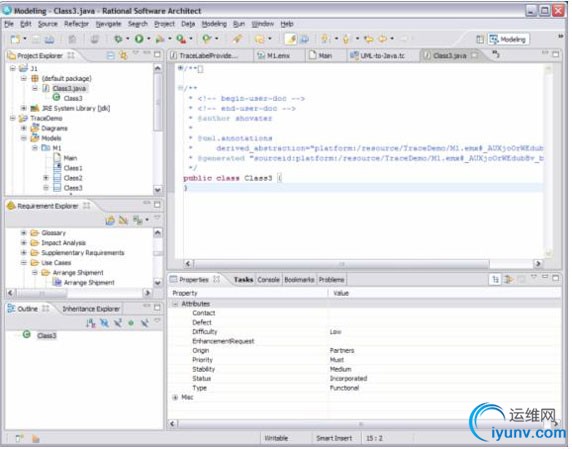This screenshot has width=572, height=449.
Task: Switch to UML-to-Java.tc editor tab
Action: click(x=382, y=56)
